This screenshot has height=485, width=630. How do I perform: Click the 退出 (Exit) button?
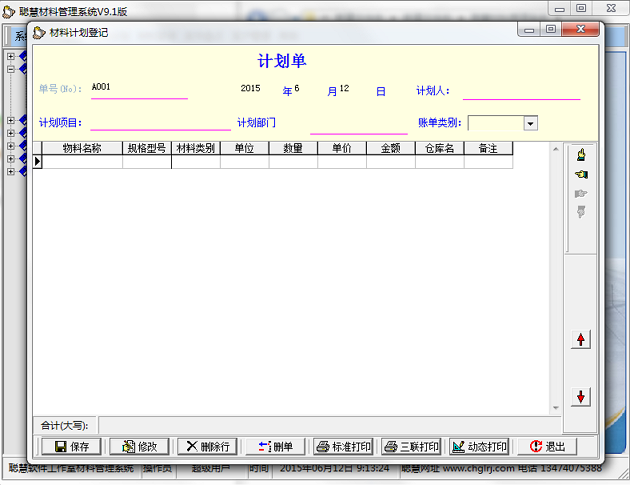click(547, 446)
